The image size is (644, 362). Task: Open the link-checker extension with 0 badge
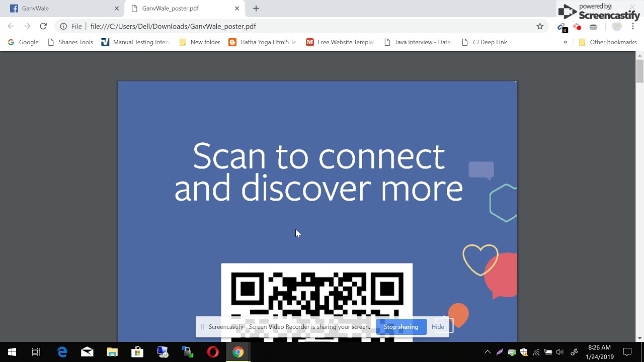[562, 27]
